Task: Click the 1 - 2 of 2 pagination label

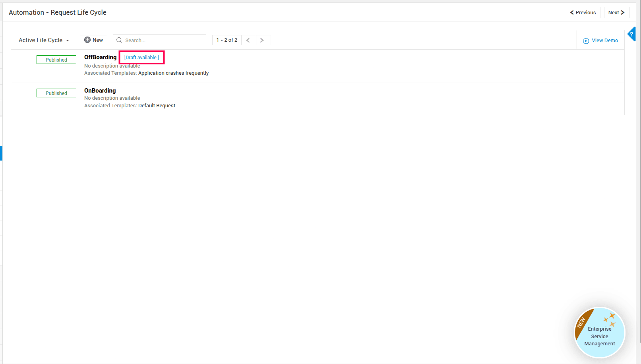Action: [x=227, y=40]
